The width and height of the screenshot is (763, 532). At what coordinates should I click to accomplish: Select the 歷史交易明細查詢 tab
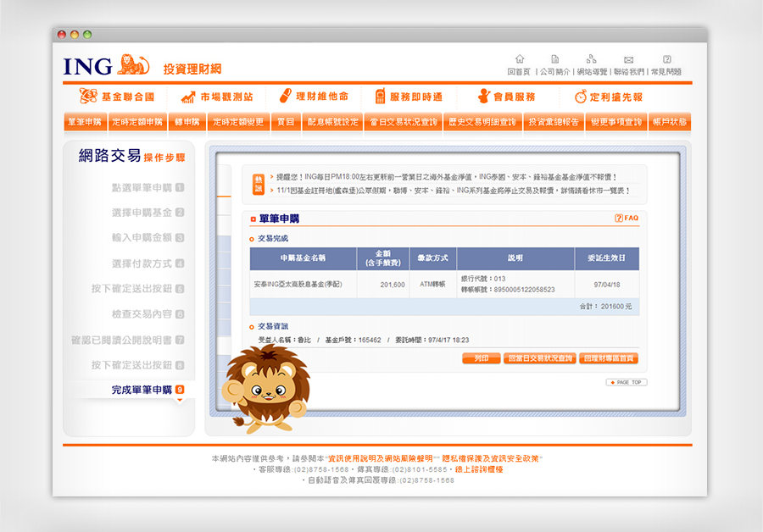(x=482, y=122)
